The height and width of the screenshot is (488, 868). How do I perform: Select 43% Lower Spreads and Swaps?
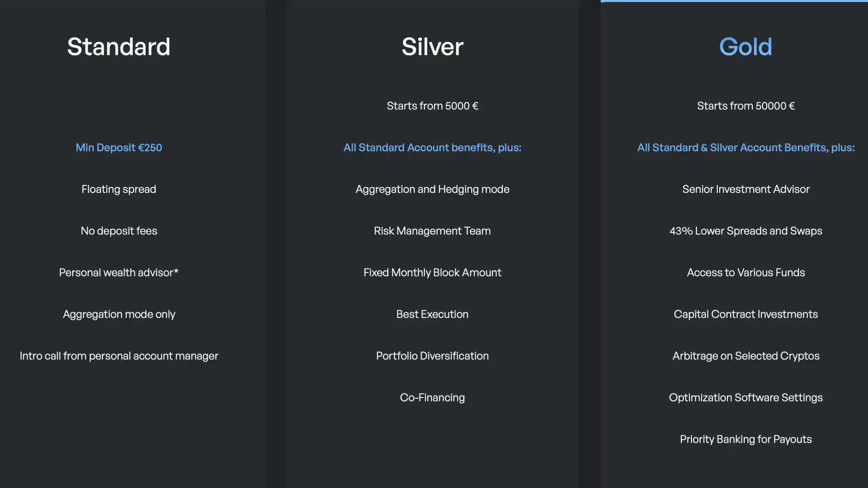click(x=746, y=231)
